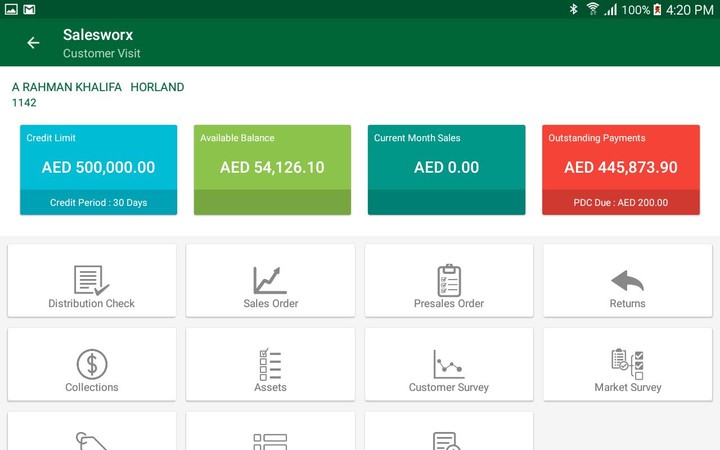Click customer name A RAHMAN KHALIFA HORLAND

[98, 87]
